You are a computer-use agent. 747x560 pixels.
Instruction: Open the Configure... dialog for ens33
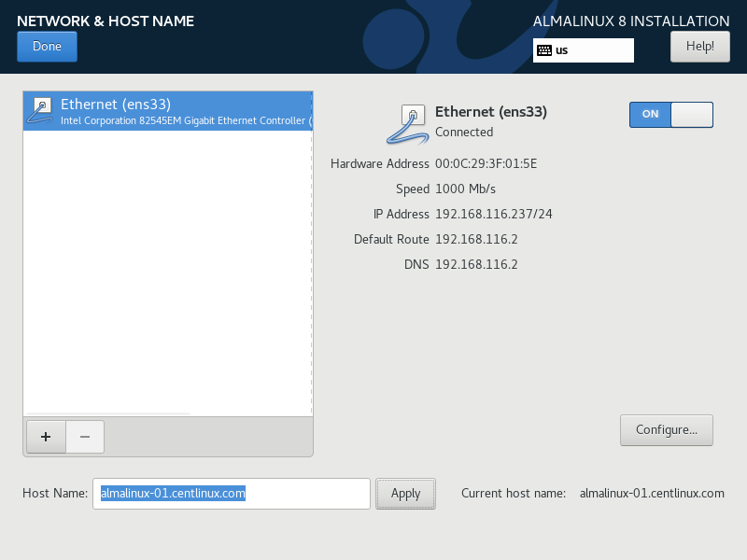pyautogui.click(x=666, y=429)
